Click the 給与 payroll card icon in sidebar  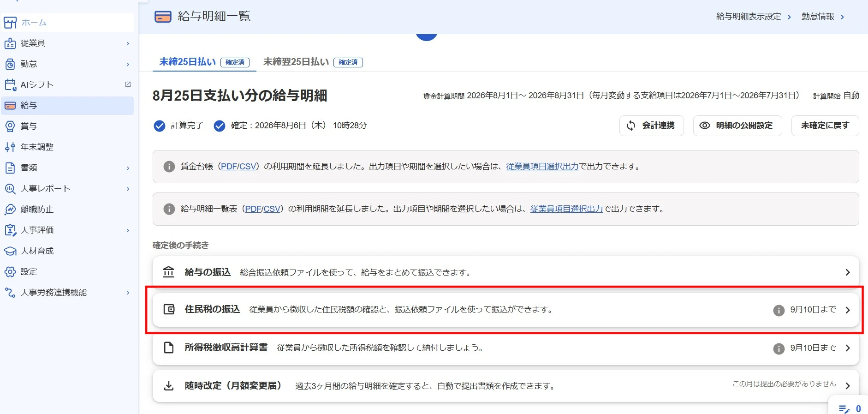pyautogui.click(x=10, y=106)
